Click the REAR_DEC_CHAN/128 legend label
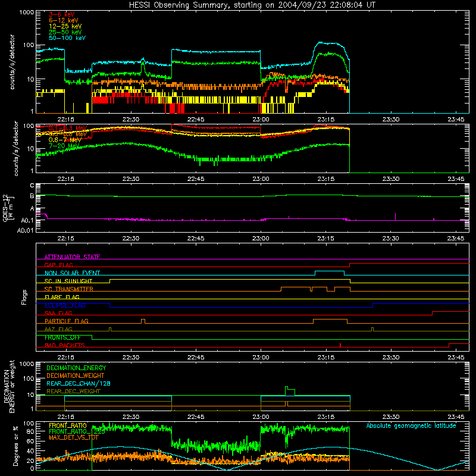476x476 pixels. click(79, 384)
